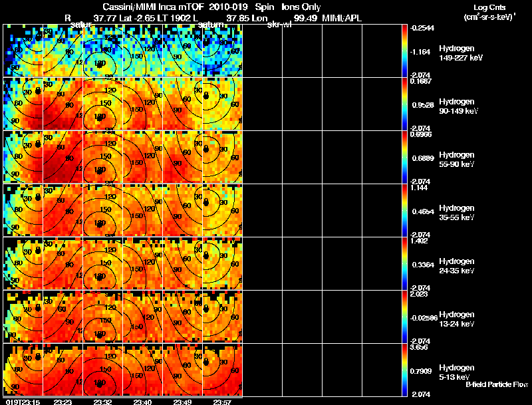Open the 149-227 keV panel at 019T23:15

pos(23,51)
